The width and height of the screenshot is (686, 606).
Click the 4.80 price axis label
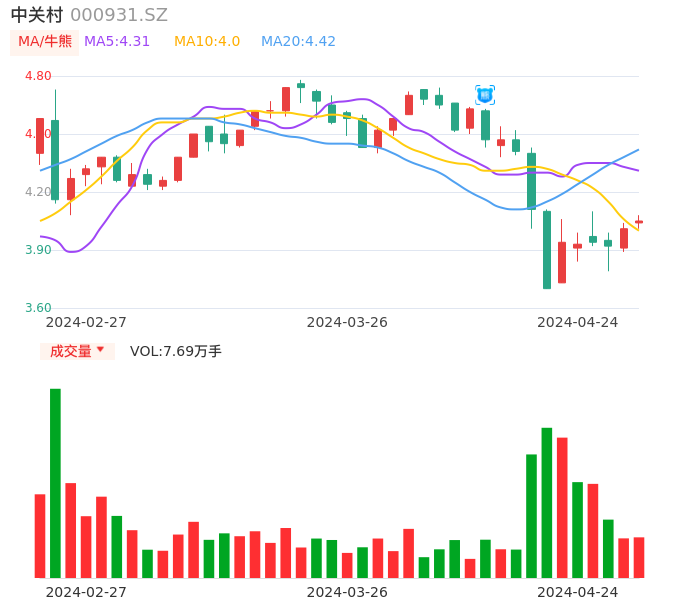point(38,76)
